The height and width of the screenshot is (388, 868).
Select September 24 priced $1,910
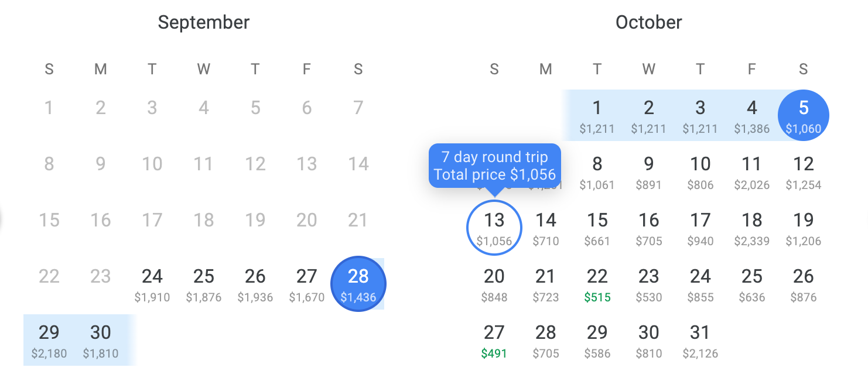(152, 284)
